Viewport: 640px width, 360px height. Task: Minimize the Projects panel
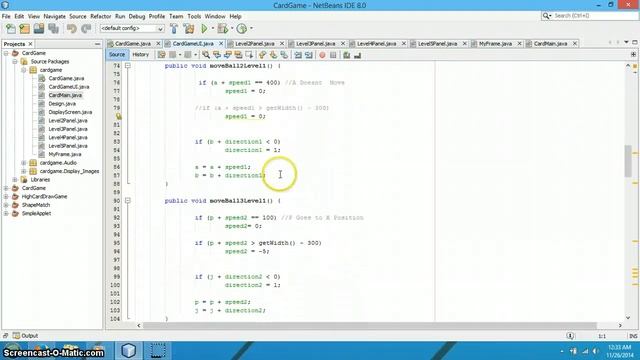point(97,44)
